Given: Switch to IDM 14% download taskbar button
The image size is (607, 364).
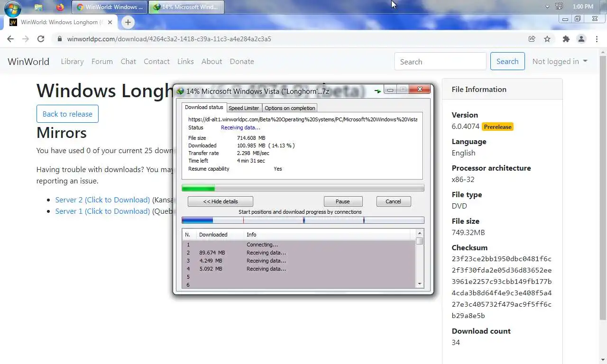Looking at the screenshot, I should pyautogui.click(x=186, y=7).
